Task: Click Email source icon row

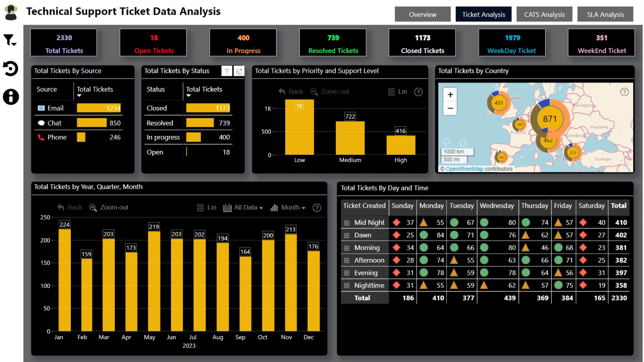Action: click(x=78, y=108)
